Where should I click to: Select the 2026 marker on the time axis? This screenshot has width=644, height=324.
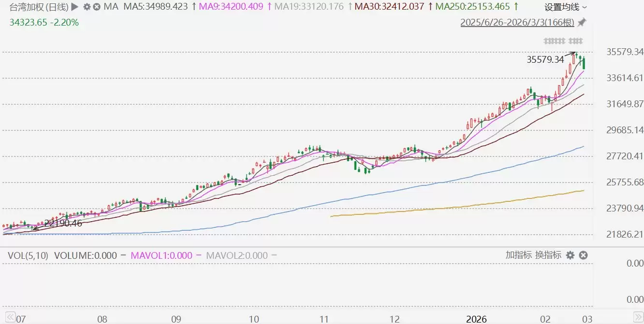(476, 319)
